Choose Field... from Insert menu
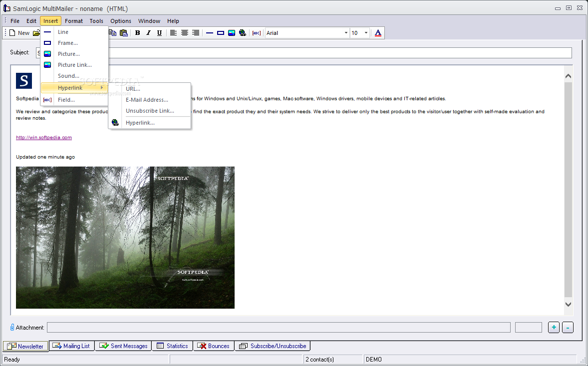 click(74, 100)
